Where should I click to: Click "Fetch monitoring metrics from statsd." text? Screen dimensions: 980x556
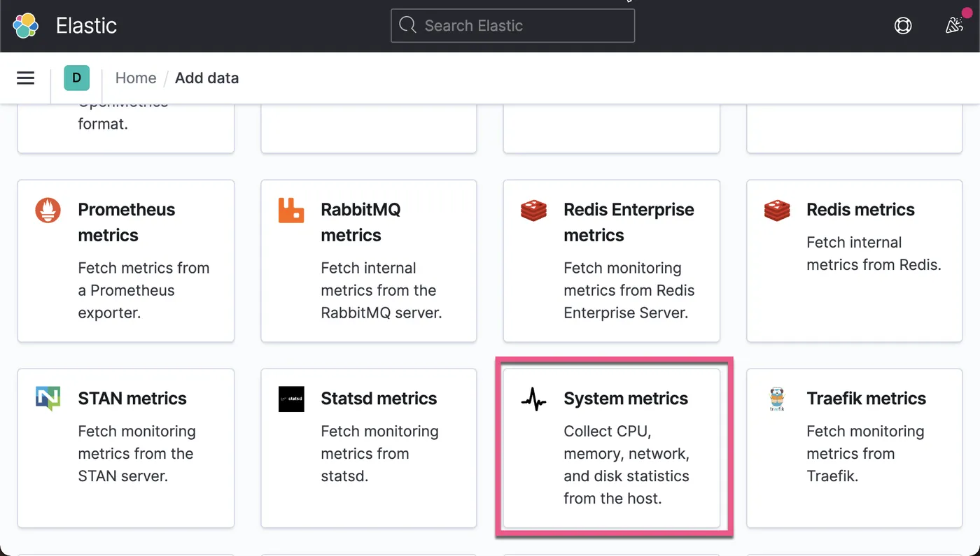379,454
